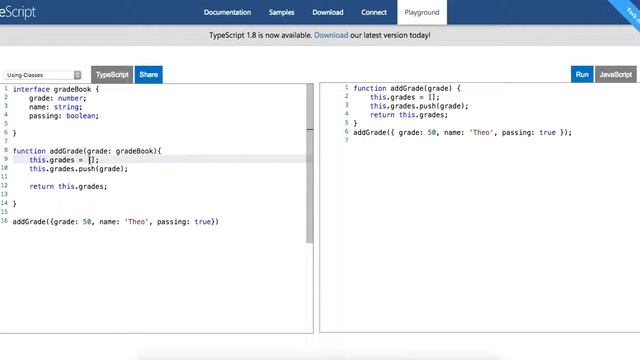Click the JavaScript button above the output
This screenshot has height=360, width=640.
(616, 75)
